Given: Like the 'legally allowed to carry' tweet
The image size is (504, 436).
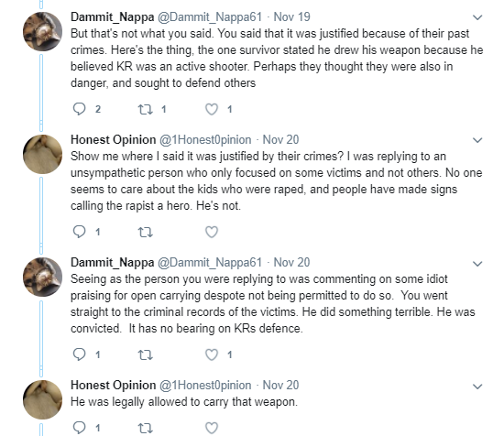Looking at the screenshot, I should pos(212,428).
